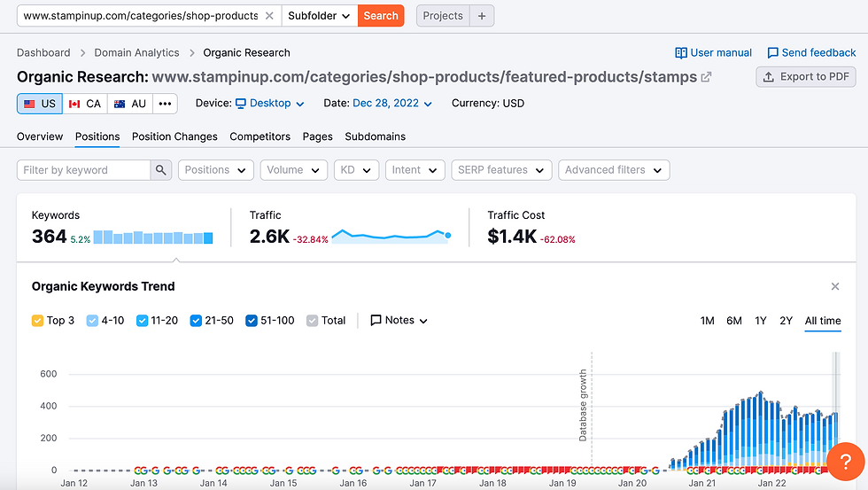868x490 pixels.
Task: Select the US database flag
Action: [x=40, y=104]
